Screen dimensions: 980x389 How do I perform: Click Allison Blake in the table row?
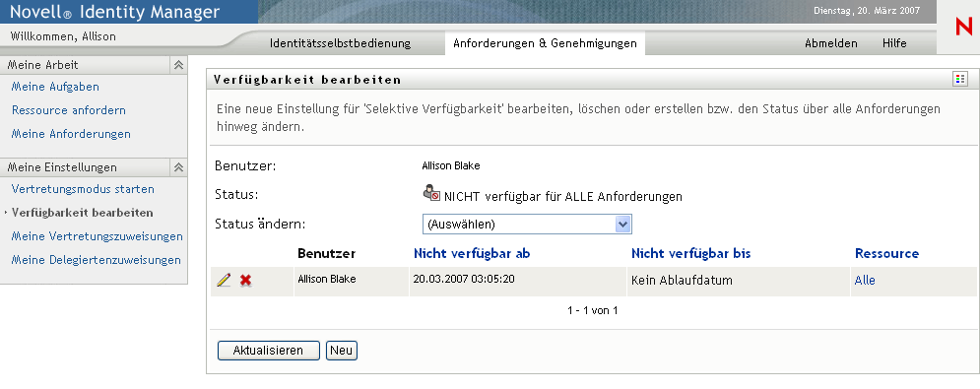[327, 279]
